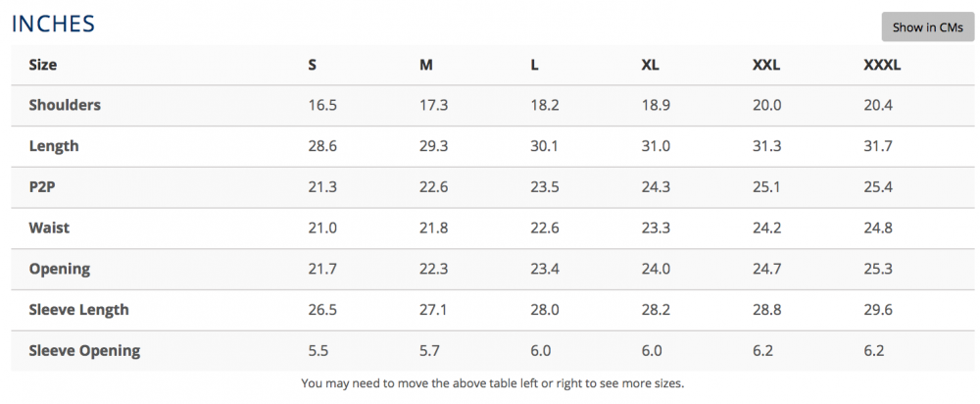Select the XXL size column header
The height and width of the screenshot is (404, 980).
[x=766, y=65]
